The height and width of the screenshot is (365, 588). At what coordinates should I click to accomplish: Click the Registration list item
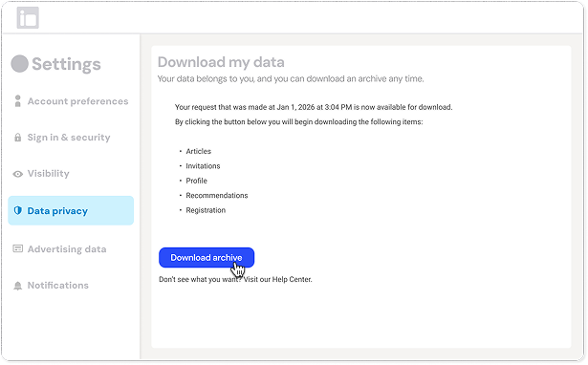tap(206, 210)
